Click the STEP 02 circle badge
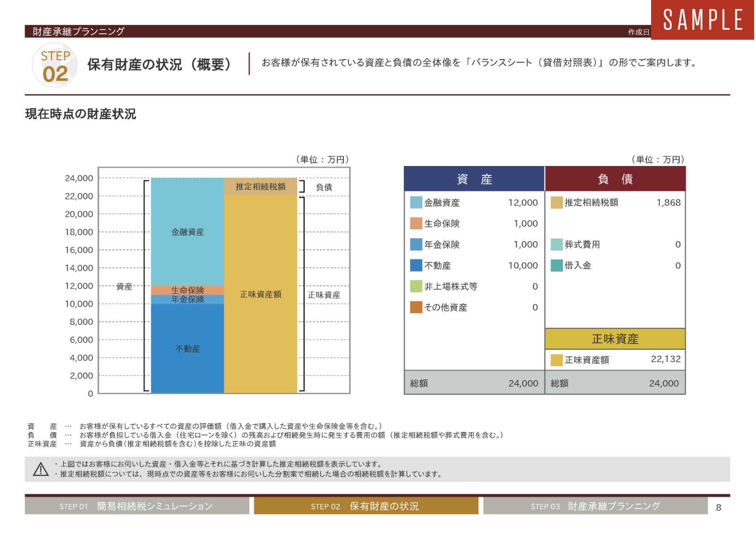The height and width of the screenshot is (539, 756). point(55,65)
